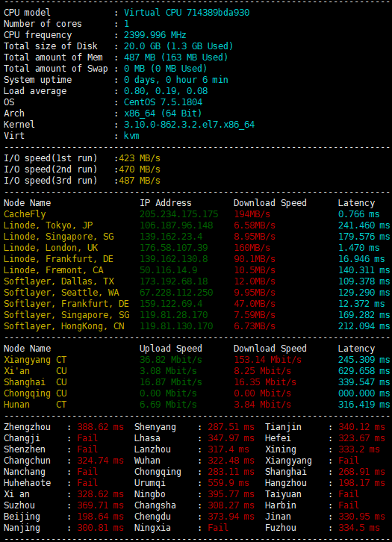Click the second run I/O speed '470 MB/s'

(140, 169)
